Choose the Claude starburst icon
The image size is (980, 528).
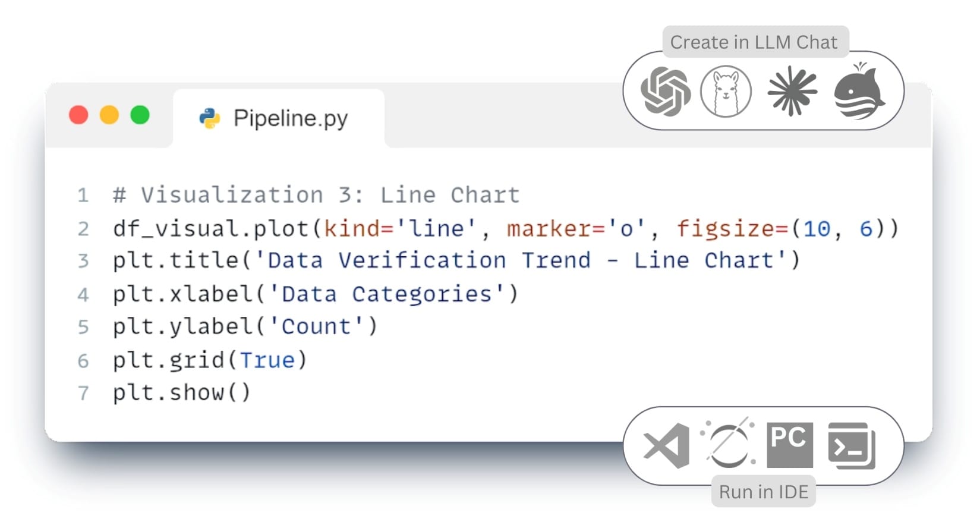792,91
